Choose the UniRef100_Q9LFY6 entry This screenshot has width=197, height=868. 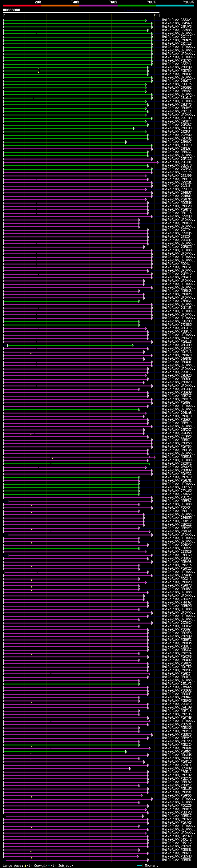(x=177, y=105)
